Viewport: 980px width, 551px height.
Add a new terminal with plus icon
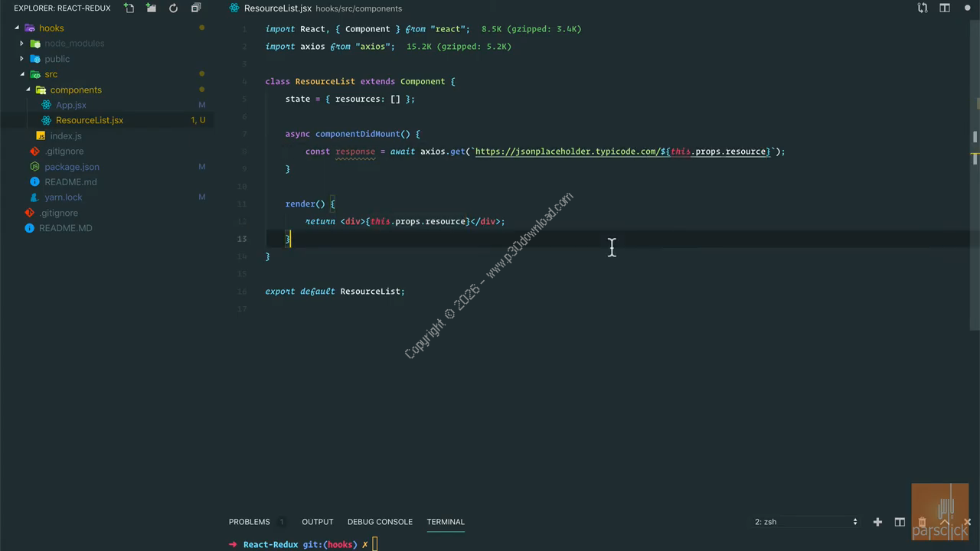877,522
